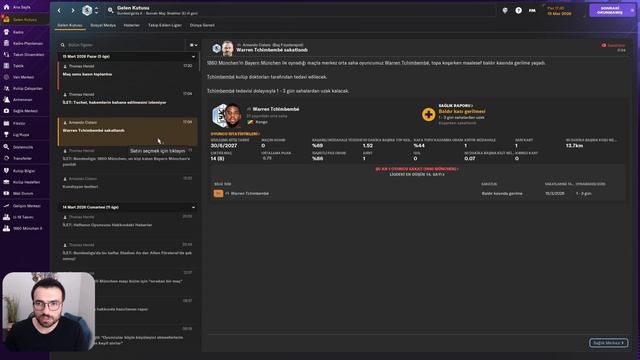
Task: Open Lig/Kupa sidebar item
Action: point(20,134)
